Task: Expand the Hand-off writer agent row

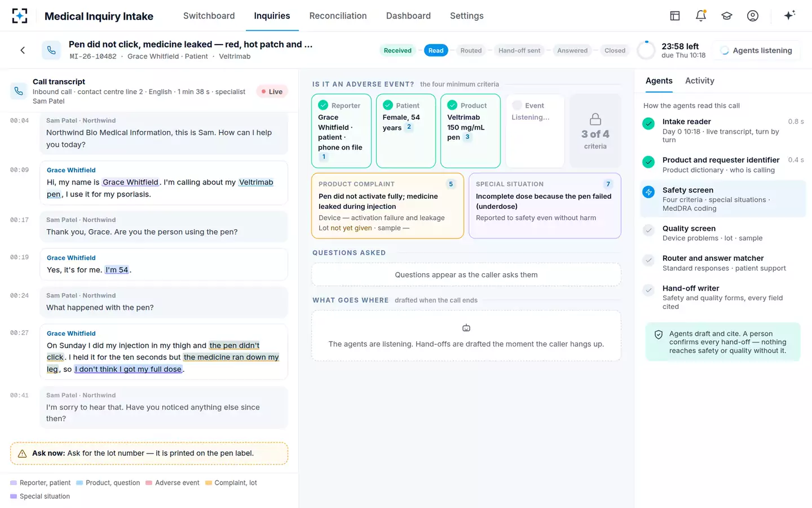Action: pyautogui.click(x=723, y=297)
